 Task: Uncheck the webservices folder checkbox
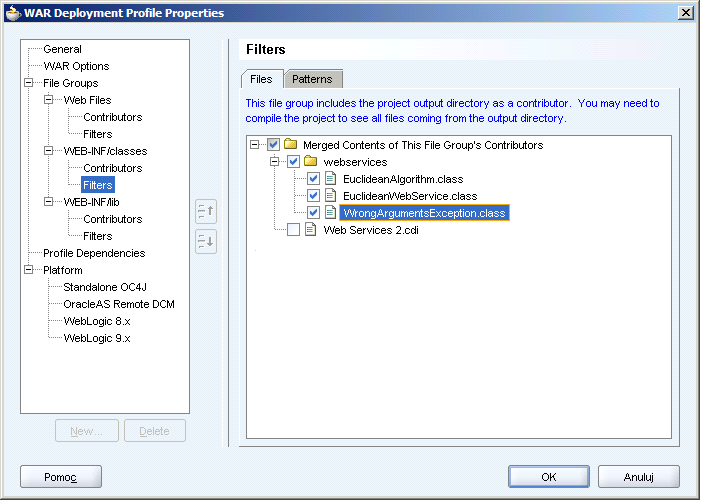coord(293,162)
